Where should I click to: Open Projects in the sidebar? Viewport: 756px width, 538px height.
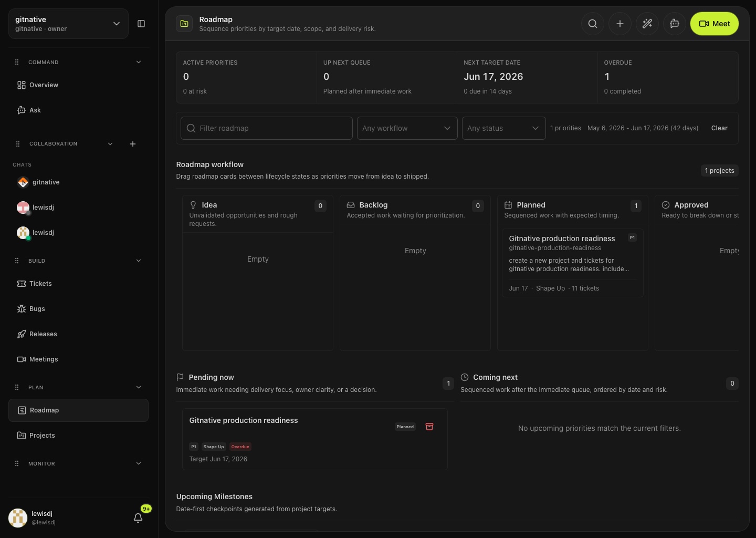[78, 436]
